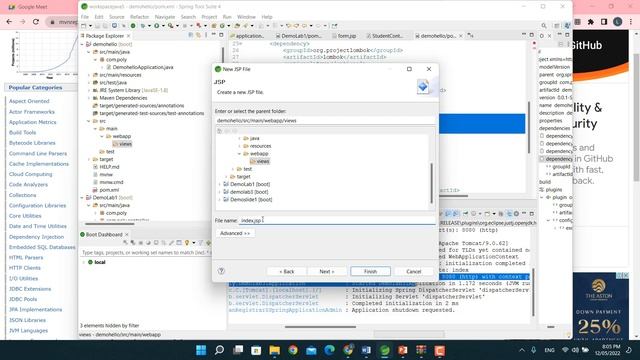The width and height of the screenshot is (640, 360).
Task: Open the Run button dropdown arrow
Action: pyautogui.click(x=163, y=26)
